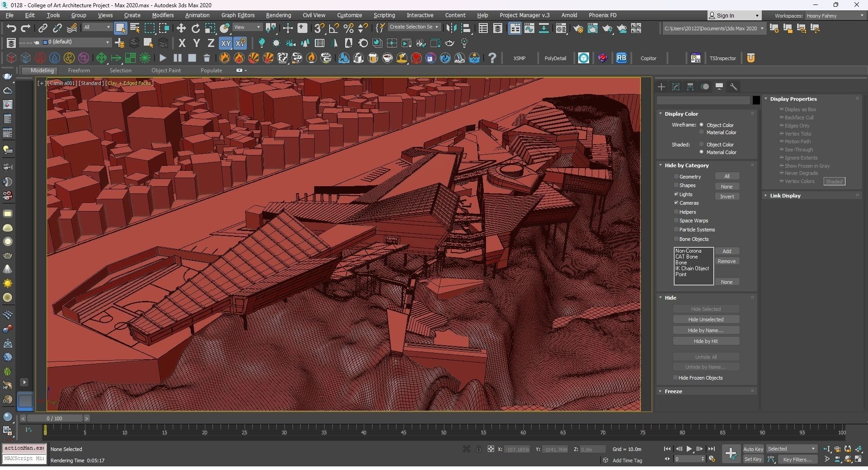The width and height of the screenshot is (868, 470).
Task: Uncheck the Lights hide category
Action: 676,194
